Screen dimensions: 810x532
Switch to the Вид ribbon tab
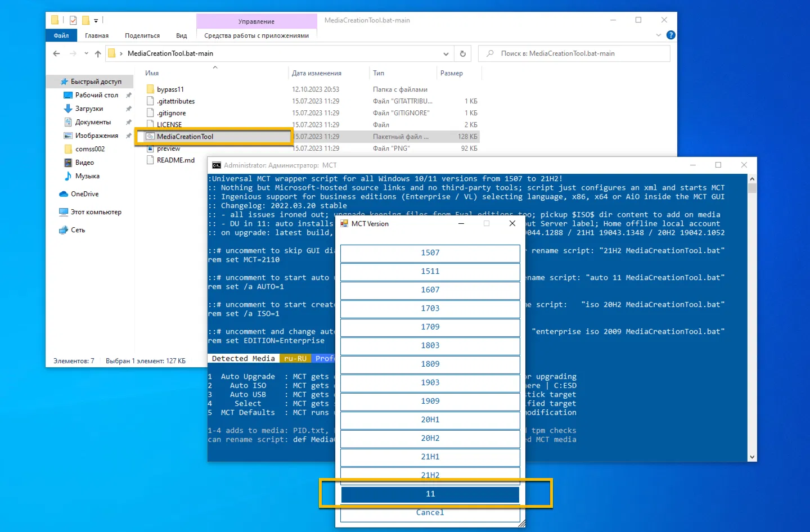(x=181, y=35)
